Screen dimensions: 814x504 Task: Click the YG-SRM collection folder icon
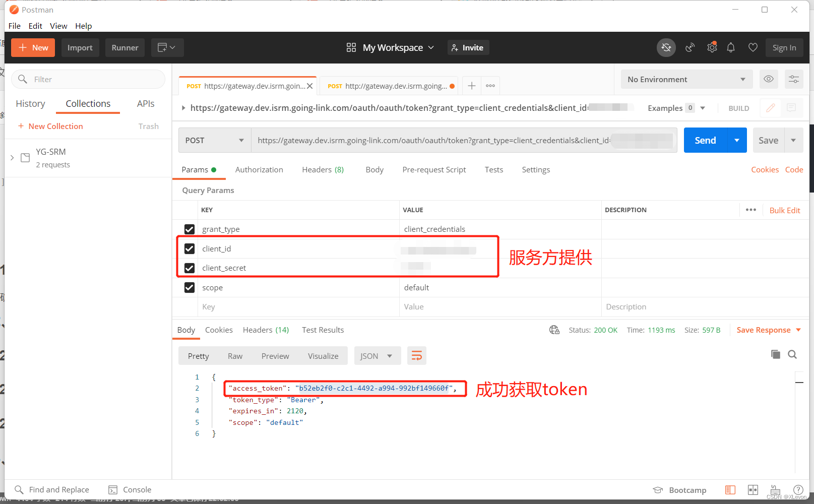(25, 158)
